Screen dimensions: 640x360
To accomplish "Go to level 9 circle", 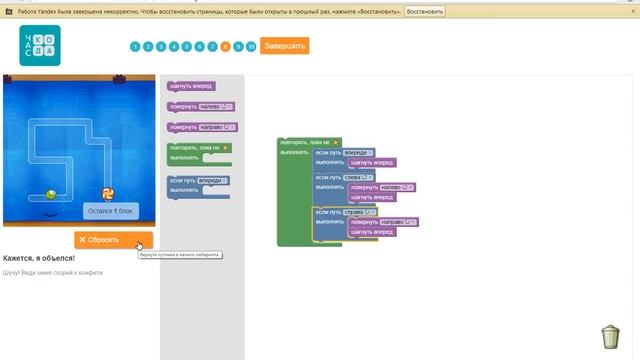I will tap(238, 47).
